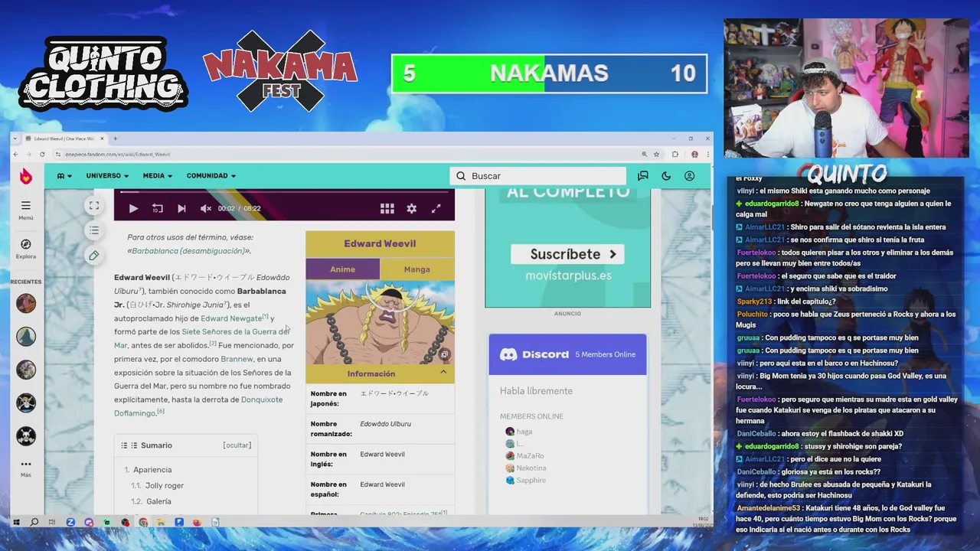Open the table of contents list icon
980x551 pixels.
pos(94,230)
